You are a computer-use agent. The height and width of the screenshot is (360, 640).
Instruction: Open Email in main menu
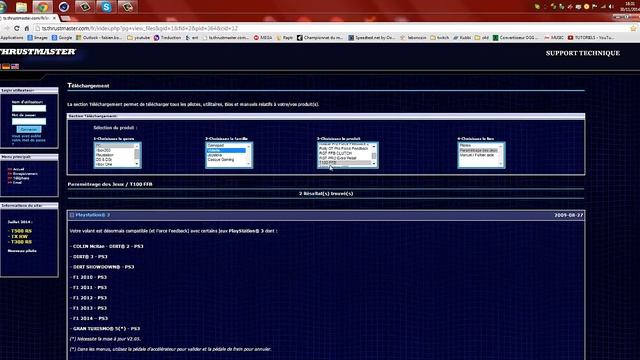(x=17, y=182)
